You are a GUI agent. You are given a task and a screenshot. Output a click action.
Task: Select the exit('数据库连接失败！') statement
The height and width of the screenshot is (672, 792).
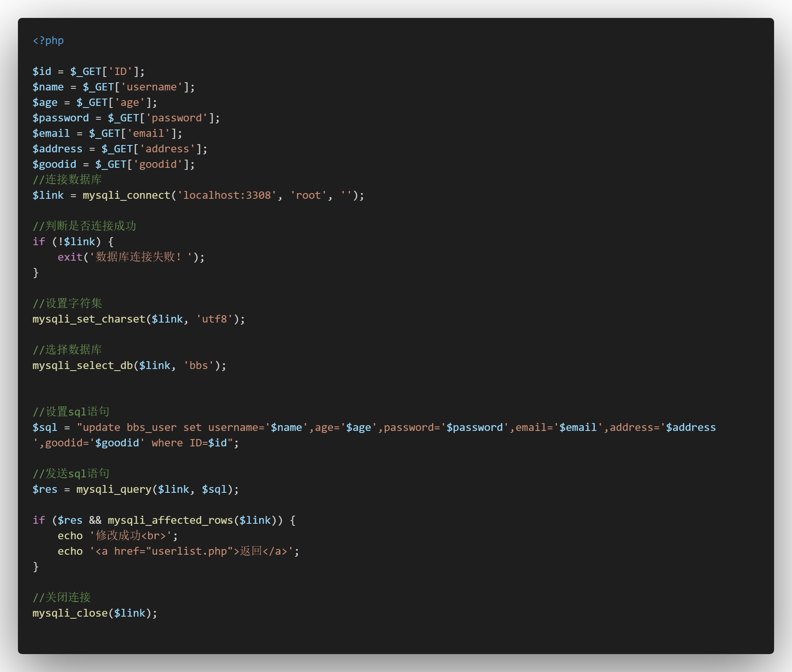coord(130,257)
